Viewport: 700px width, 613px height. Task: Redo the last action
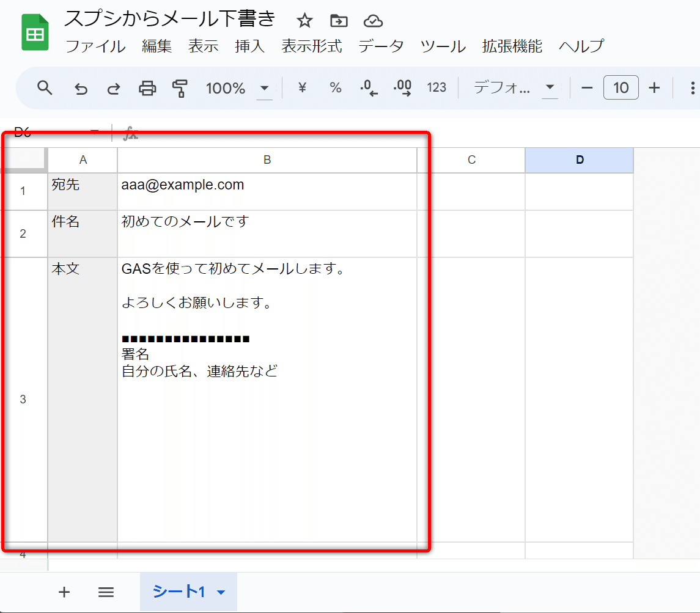[114, 89]
